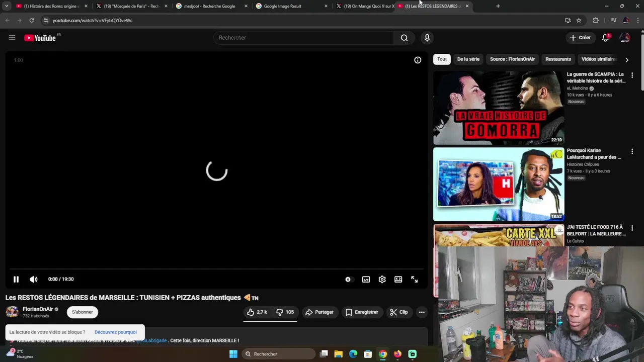Switch to medjool Recherche Google tab
This screenshot has width=644, height=362.
coord(211,6)
